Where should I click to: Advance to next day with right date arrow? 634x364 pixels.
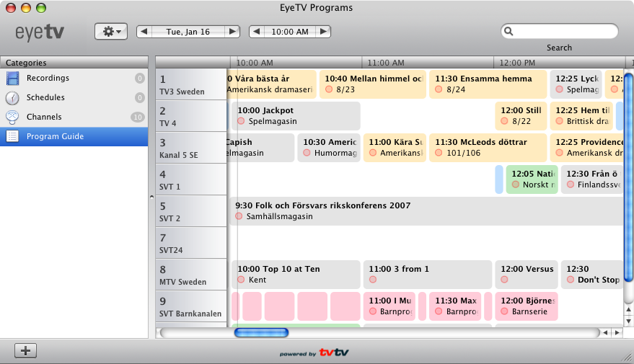[x=232, y=32]
